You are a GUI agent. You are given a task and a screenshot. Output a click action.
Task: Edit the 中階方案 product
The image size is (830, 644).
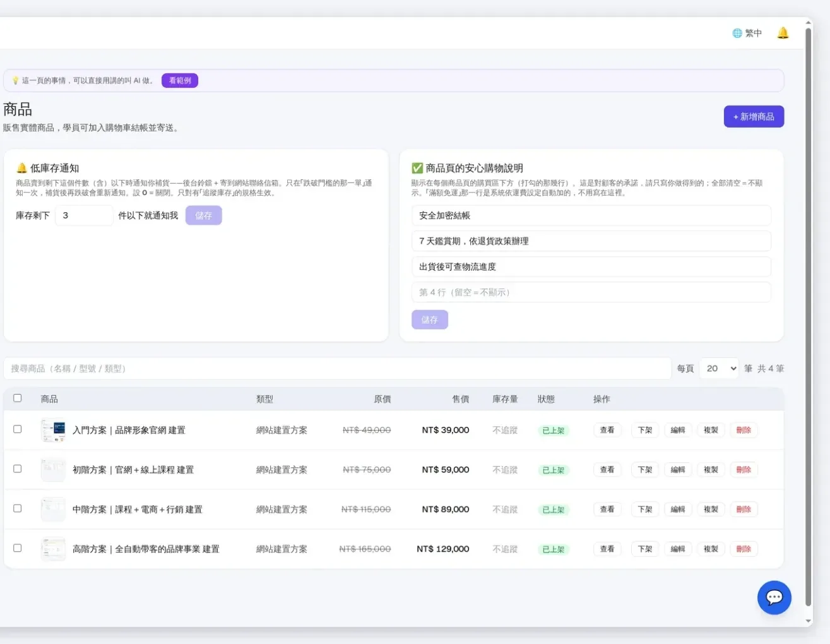(678, 510)
